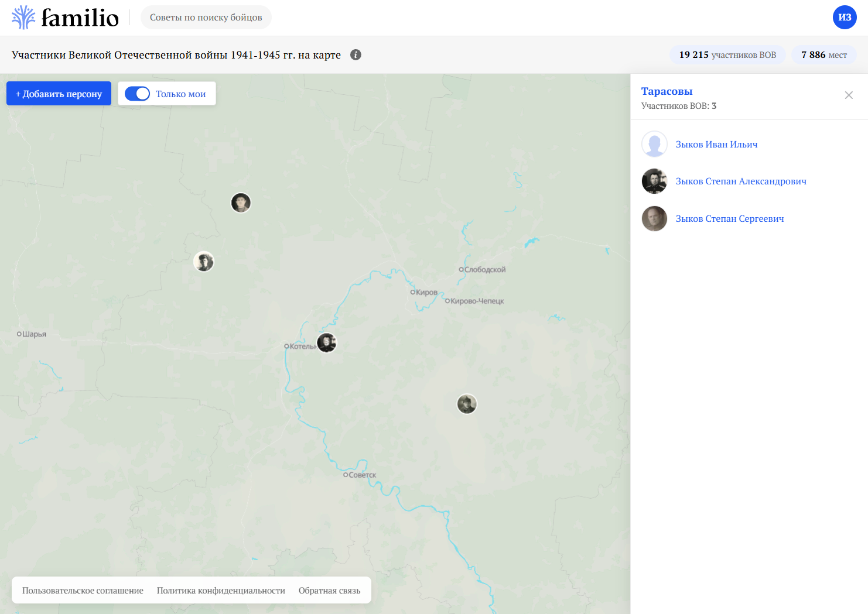Open the Зыков Степан Александрович link
This screenshot has width=868, height=614.
coord(741,181)
